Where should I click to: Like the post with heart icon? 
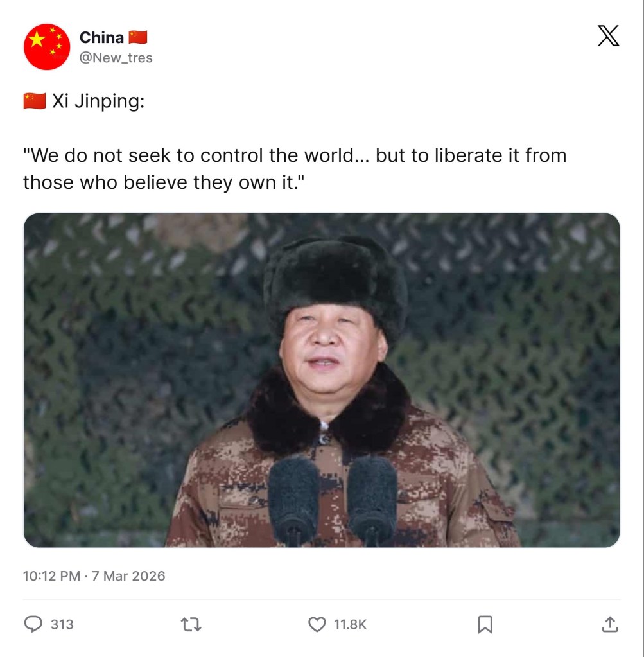tap(317, 624)
